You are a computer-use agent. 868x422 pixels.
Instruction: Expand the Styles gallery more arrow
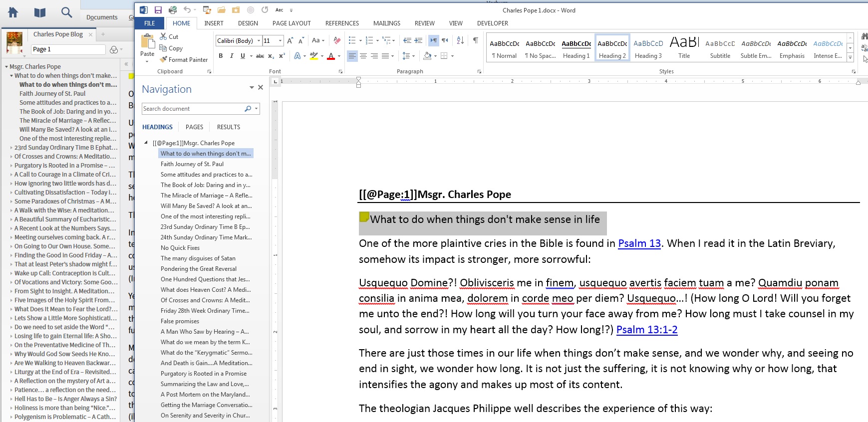pyautogui.click(x=850, y=58)
